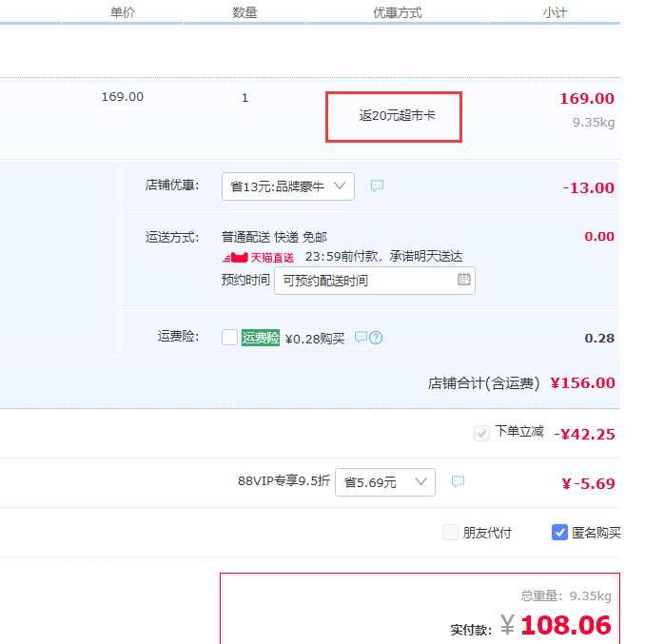Enable the 运费险 shipping insurance checkbox

[x=229, y=338]
